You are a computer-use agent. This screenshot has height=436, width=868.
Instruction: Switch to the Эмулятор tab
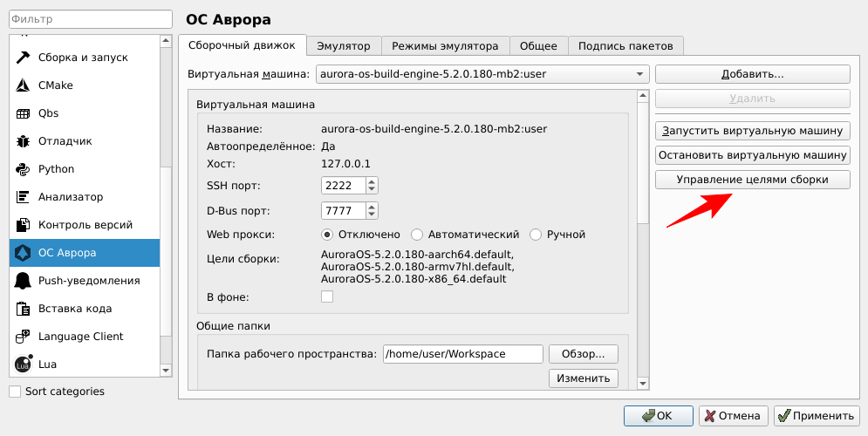[x=344, y=46]
